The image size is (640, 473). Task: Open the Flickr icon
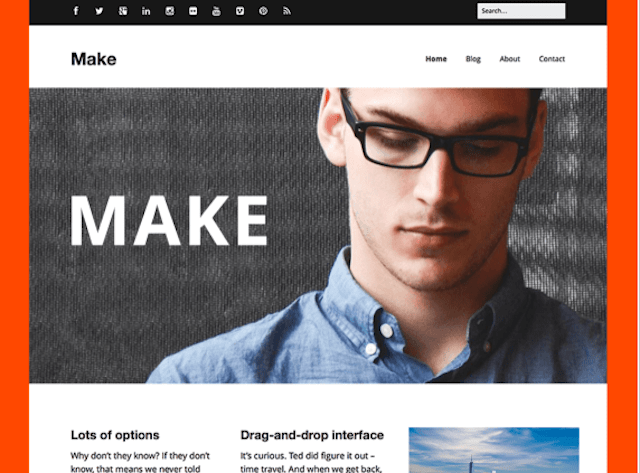click(193, 11)
